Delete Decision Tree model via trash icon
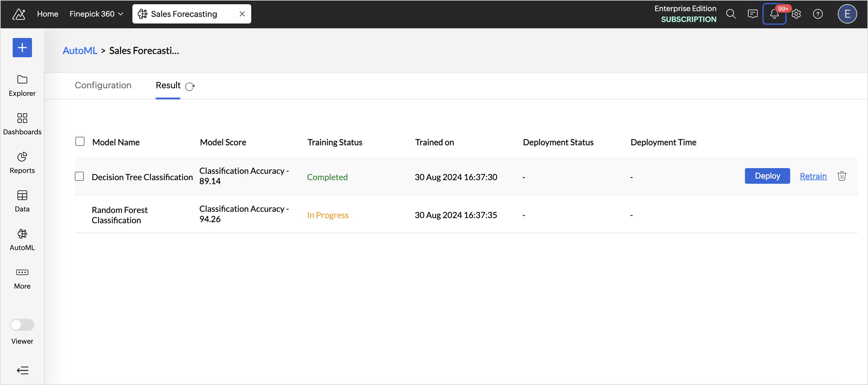This screenshot has width=868, height=385. 841,176
